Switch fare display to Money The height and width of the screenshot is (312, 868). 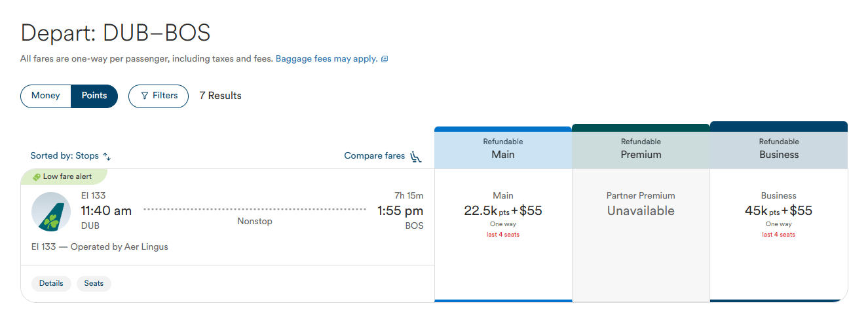[46, 96]
